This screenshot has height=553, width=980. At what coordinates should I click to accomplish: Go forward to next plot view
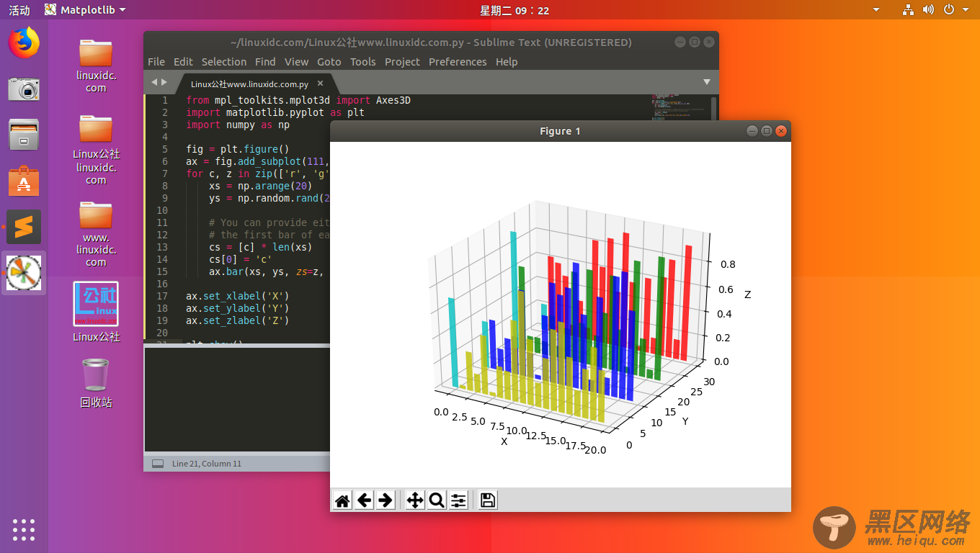coord(386,500)
